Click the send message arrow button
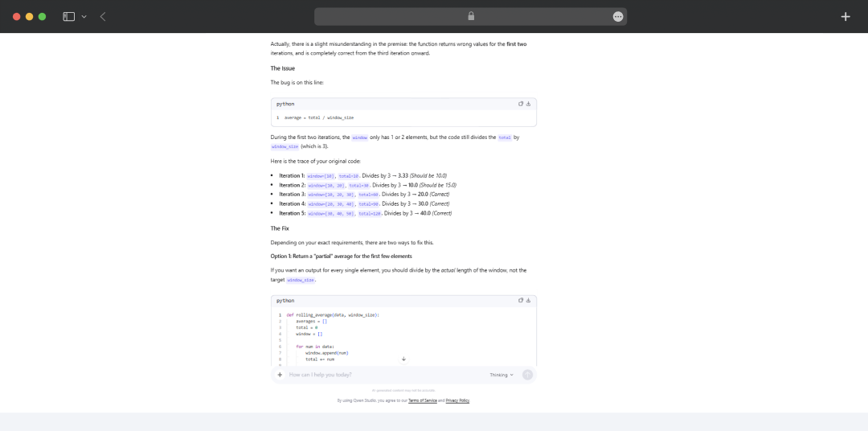 coord(527,375)
